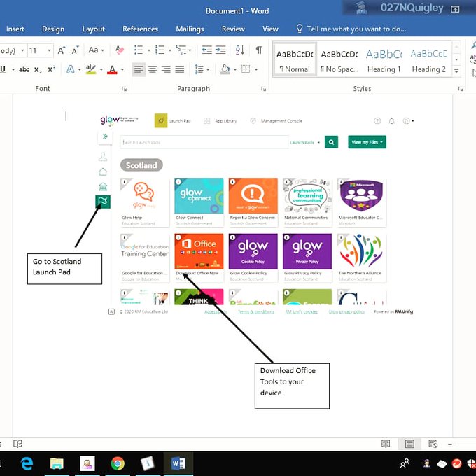Open File Explorer from the taskbar
This screenshot has width=476, height=476.
(57, 463)
